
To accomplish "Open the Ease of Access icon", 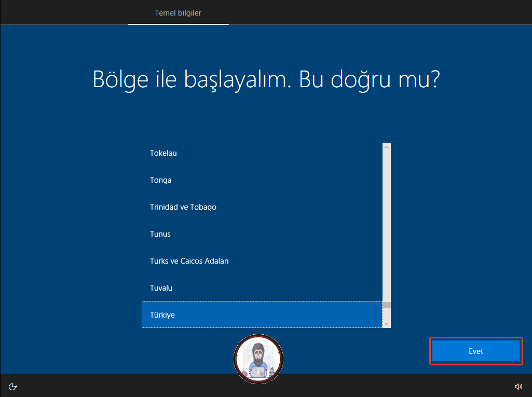I will click(x=12, y=387).
